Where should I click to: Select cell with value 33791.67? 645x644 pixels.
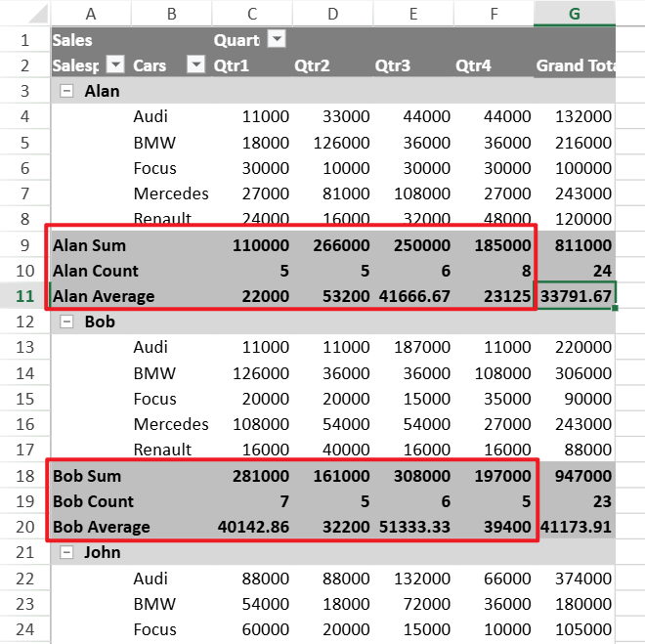click(575, 296)
